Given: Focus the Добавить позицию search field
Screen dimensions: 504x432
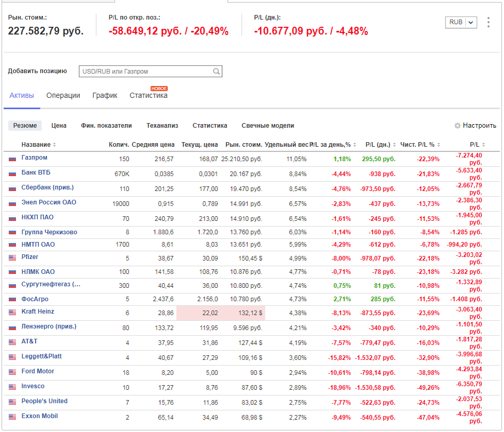Looking at the screenshot, I should (x=150, y=71).
